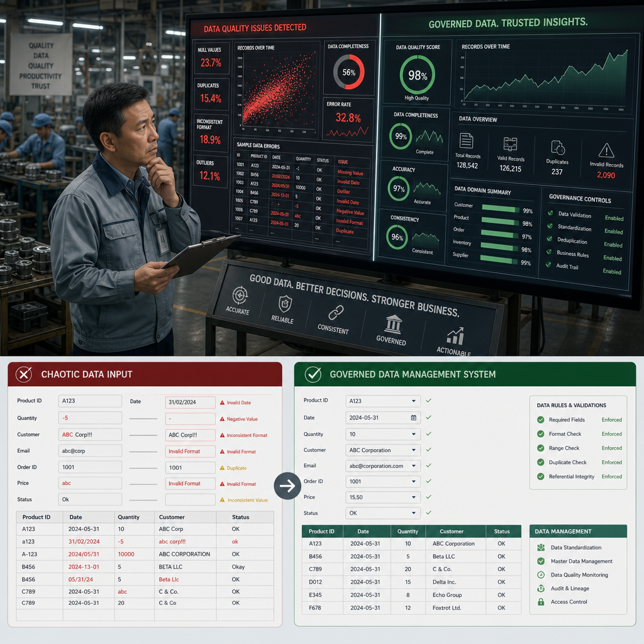Click the Governed building icon on the sign

pos(394,324)
